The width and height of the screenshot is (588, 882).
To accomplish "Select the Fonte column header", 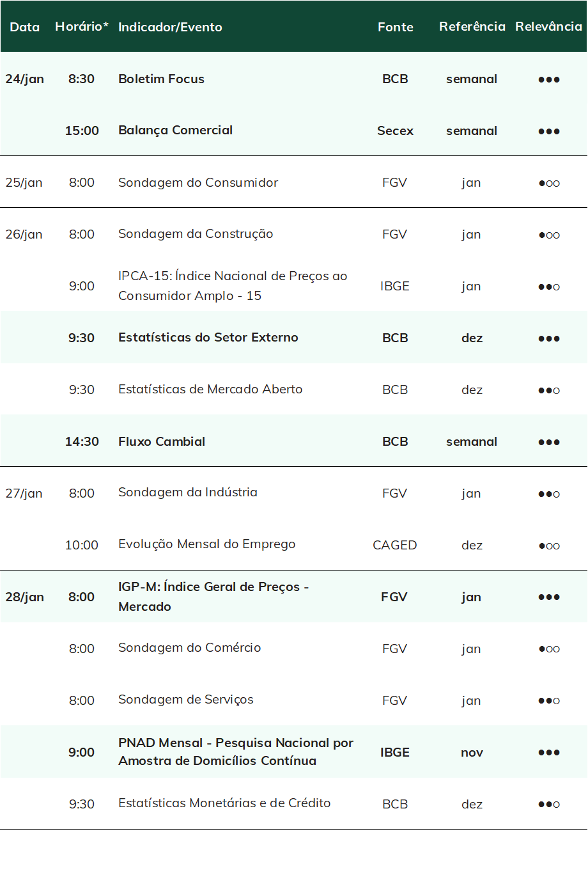I will [x=396, y=27].
